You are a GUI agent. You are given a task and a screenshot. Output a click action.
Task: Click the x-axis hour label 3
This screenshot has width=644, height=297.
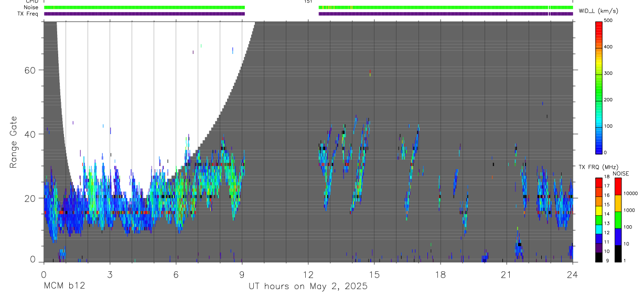[x=110, y=274]
